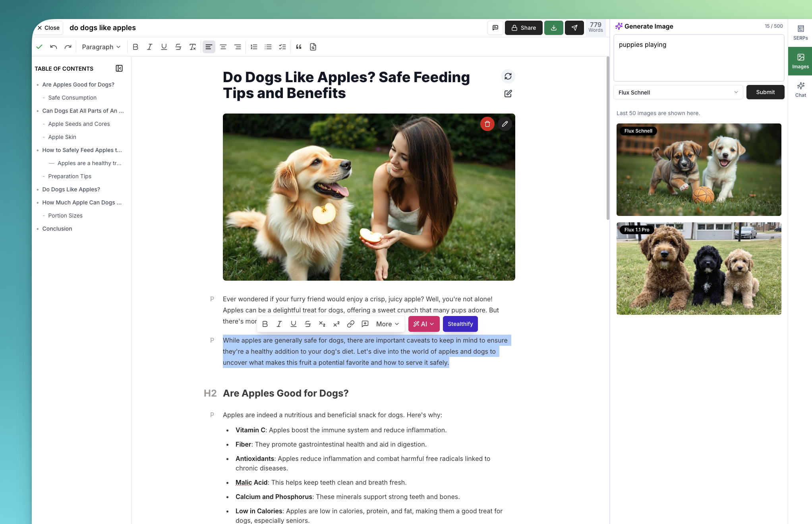Toggle bold in the floating toolbar
The width and height of the screenshot is (812, 524).
pos(265,324)
